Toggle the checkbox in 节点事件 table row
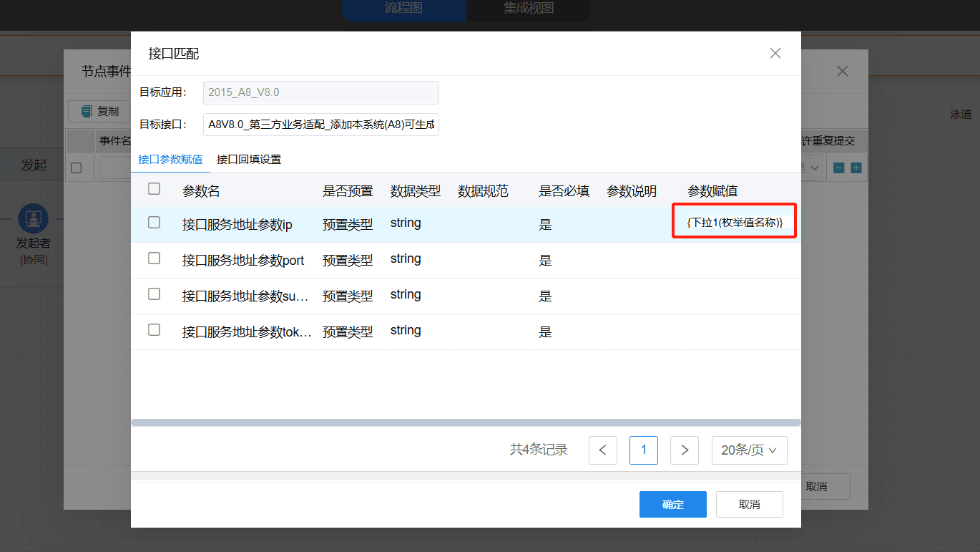This screenshot has height=552, width=980. pos(77,168)
